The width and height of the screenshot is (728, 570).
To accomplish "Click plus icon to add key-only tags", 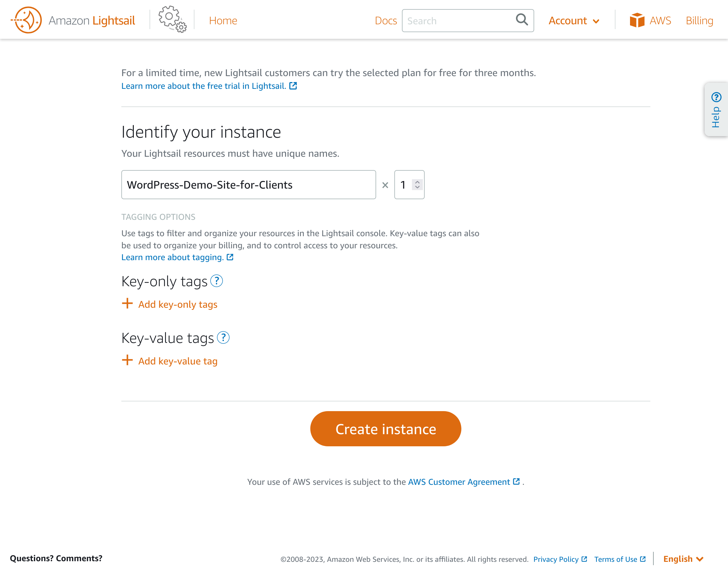I will [x=127, y=304].
